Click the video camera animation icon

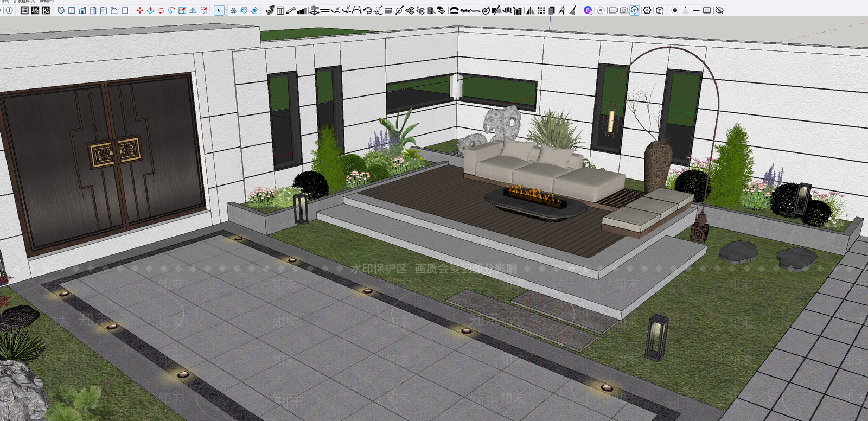click(613, 10)
